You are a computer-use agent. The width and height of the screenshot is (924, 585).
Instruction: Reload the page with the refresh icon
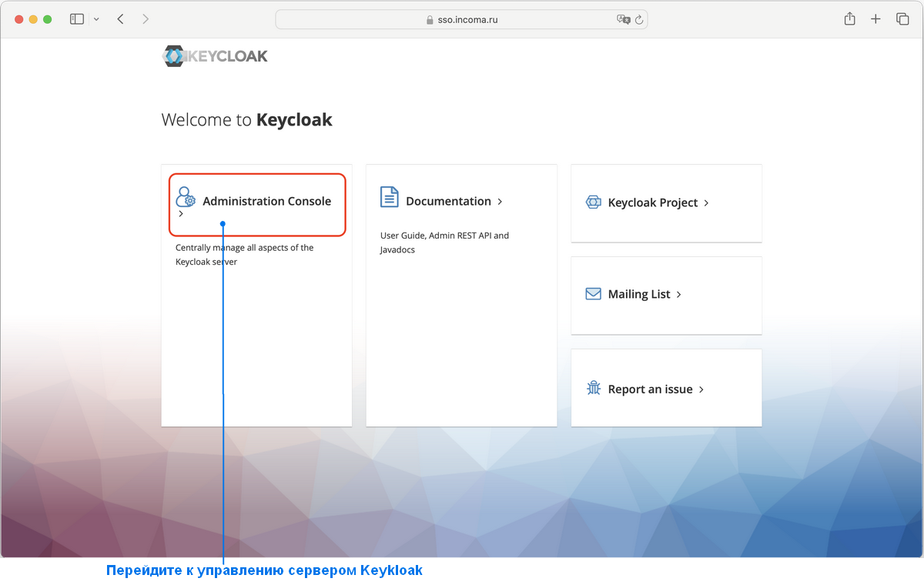[x=640, y=19]
